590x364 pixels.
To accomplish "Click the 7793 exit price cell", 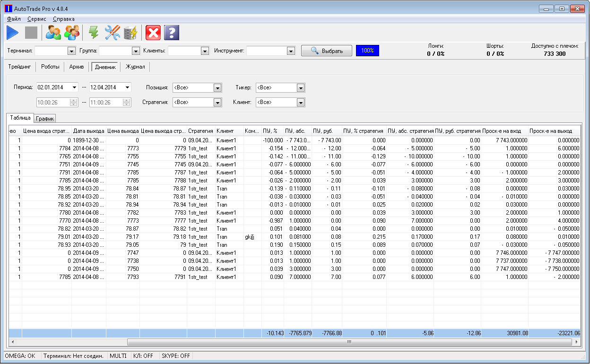I will [x=123, y=277].
